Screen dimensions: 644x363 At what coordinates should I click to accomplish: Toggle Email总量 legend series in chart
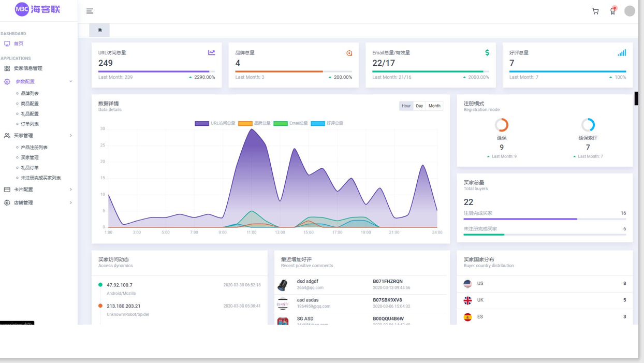(x=290, y=123)
